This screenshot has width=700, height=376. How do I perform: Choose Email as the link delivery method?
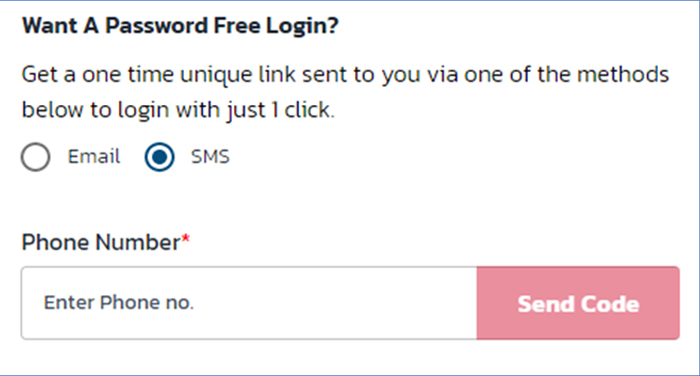pos(35,157)
